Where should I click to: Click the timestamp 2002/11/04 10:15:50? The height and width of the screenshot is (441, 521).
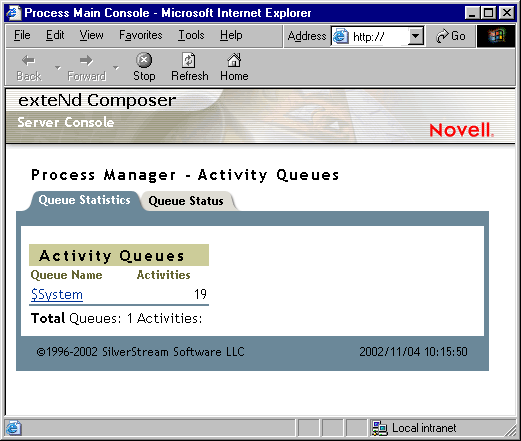point(413,352)
